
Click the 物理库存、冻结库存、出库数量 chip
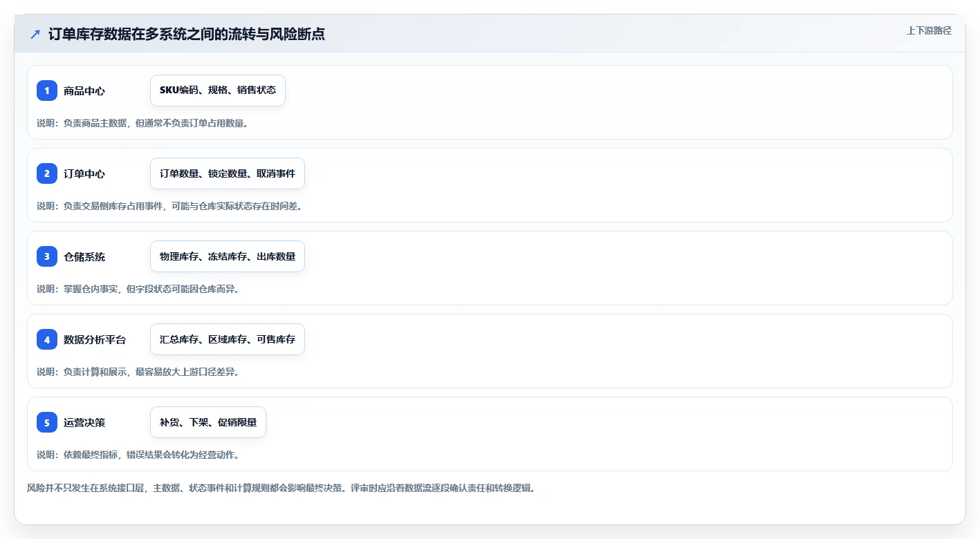(x=228, y=256)
